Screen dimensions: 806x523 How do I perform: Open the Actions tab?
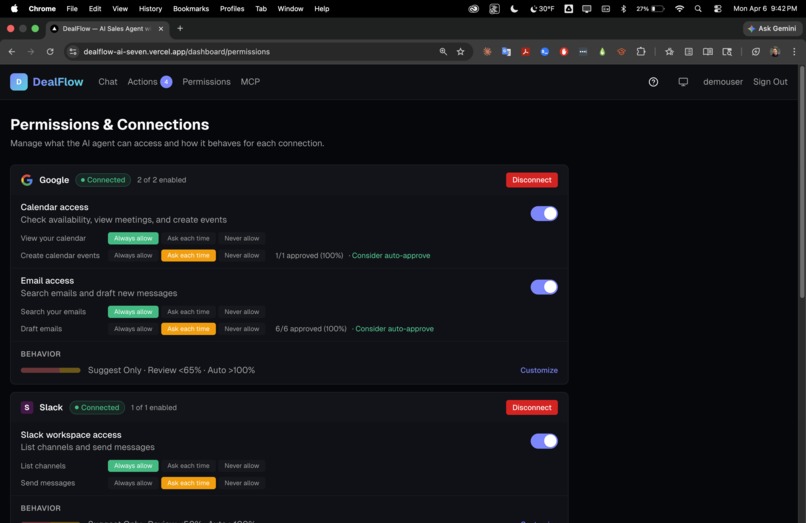(142, 82)
